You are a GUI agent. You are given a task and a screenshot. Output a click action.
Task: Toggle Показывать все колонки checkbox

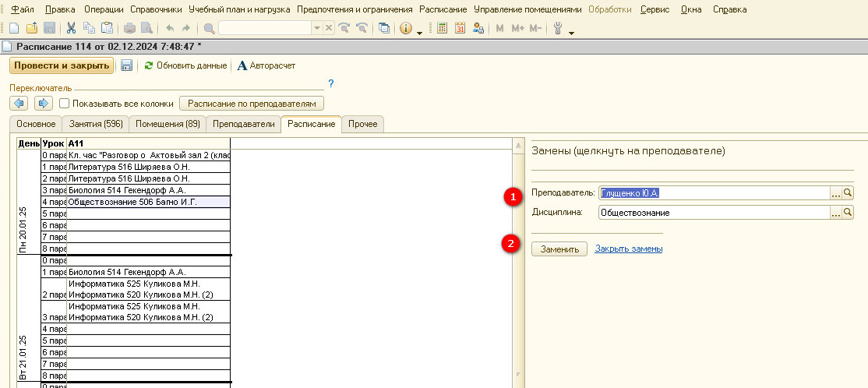(64, 104)
